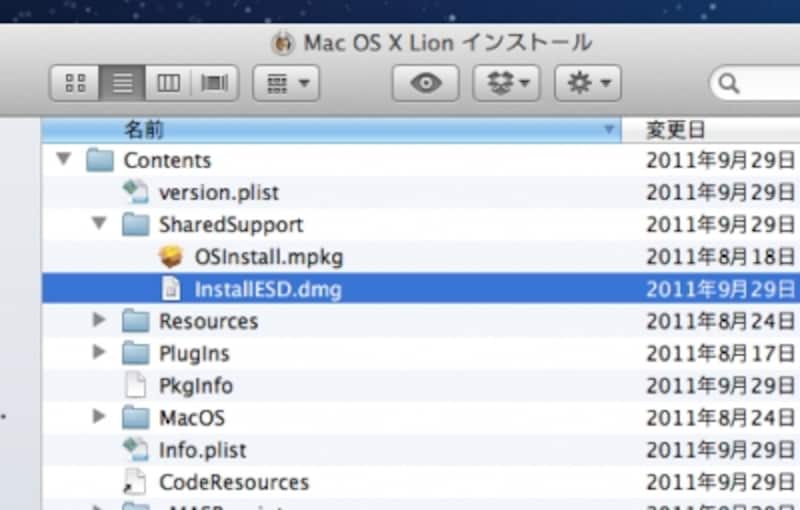Select PlugIns folder name

tap(194, 353)
